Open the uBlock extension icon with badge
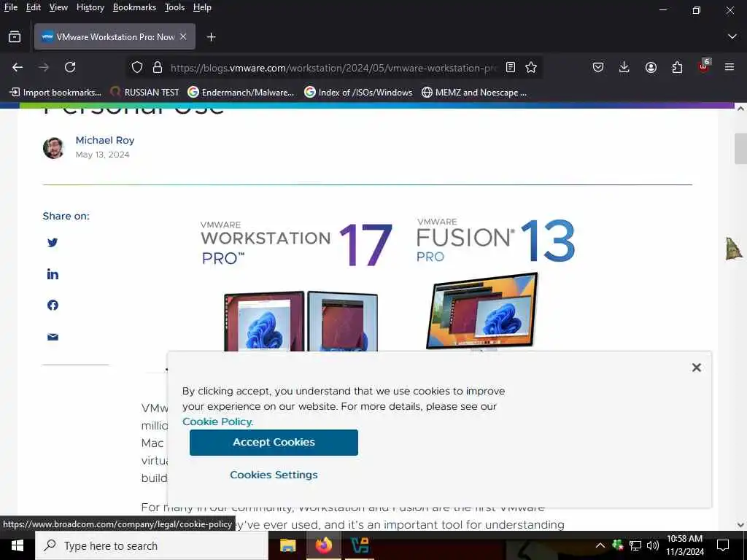 pos(704,66)
